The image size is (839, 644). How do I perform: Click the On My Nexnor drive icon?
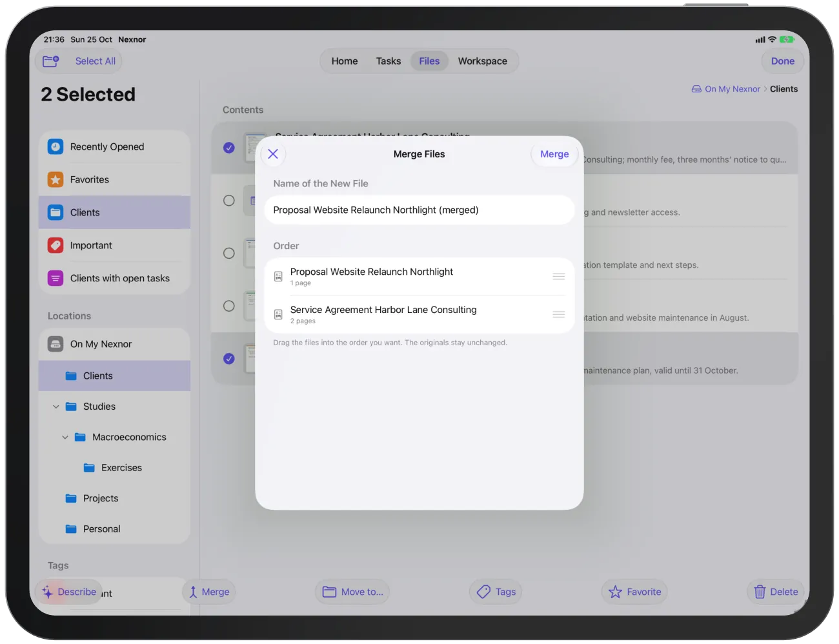[x=56, y=345]
